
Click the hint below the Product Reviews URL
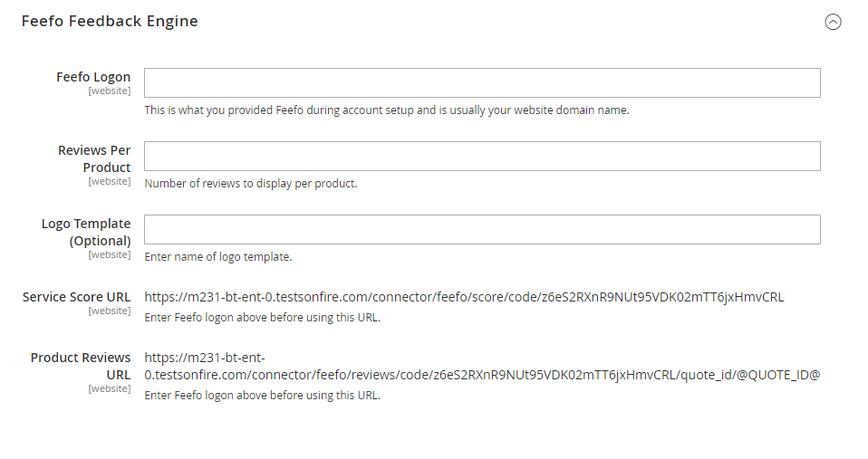tap(263, 396)
